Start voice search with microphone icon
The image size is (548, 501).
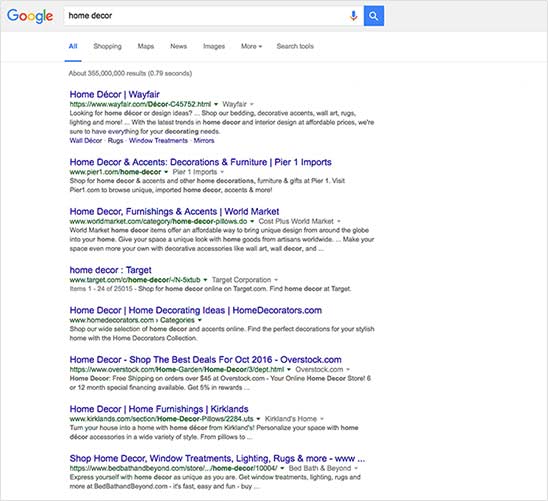353,16
